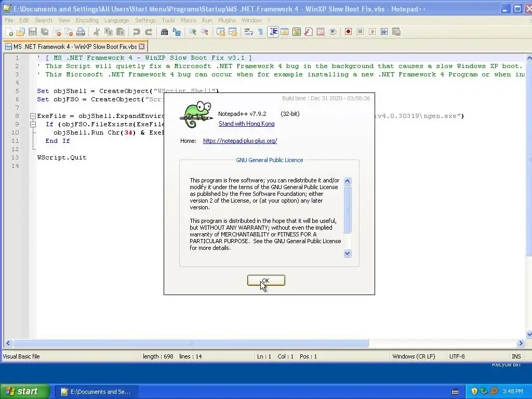Click the Paste toolbar icon

(121, 32)
